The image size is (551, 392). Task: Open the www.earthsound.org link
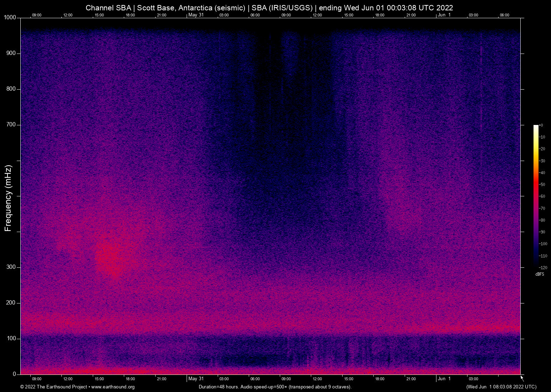click(113, 387)
